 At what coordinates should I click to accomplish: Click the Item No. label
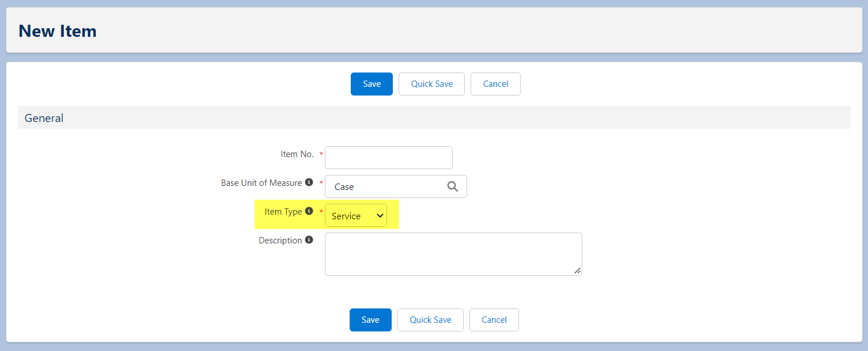click(297, 154)
